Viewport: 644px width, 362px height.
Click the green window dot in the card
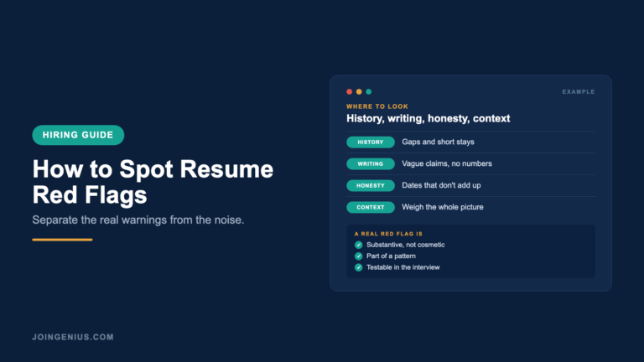pos(369,91)
